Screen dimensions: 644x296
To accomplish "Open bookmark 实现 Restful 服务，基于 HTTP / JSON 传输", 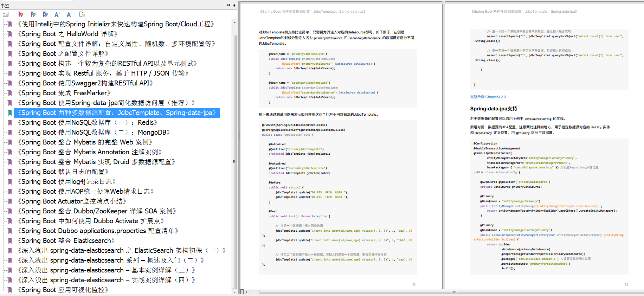I will [103, 73].
